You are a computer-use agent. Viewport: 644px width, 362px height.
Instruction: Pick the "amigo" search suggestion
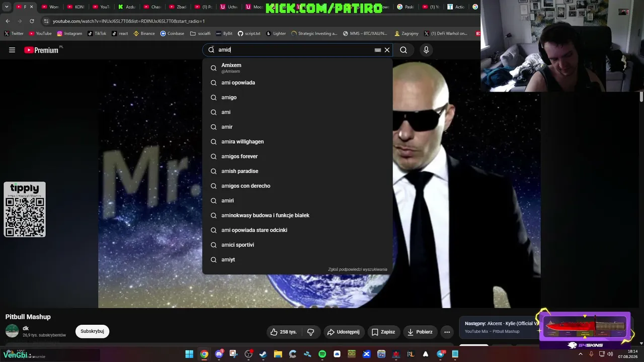297,98
